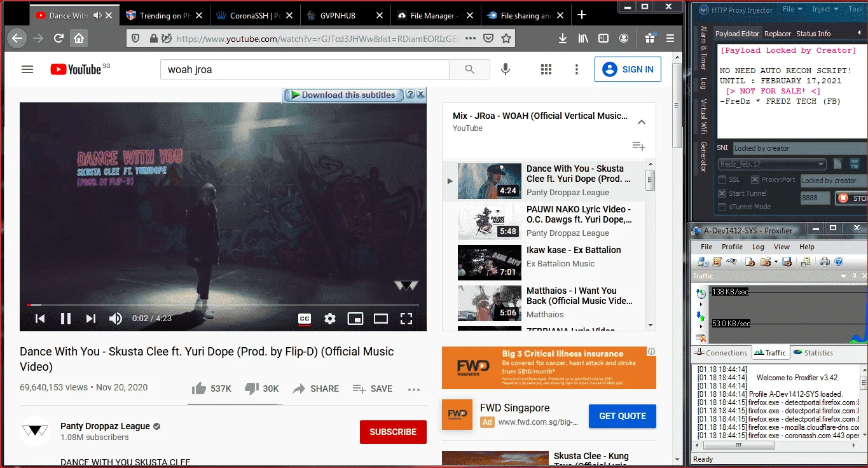Open the Replacer tab
The image size is (868, 468).
778,34
